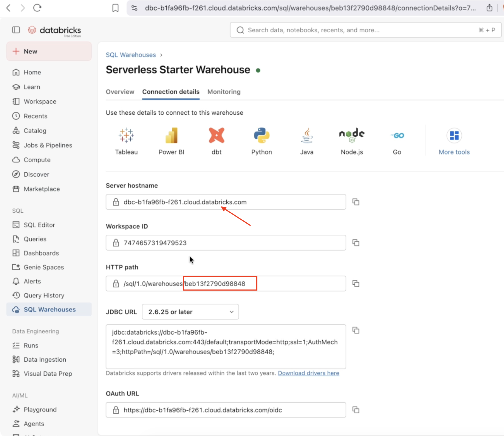
Task: Select SQL Warehouses in the sidebar
Action: [x=49, y=309]
